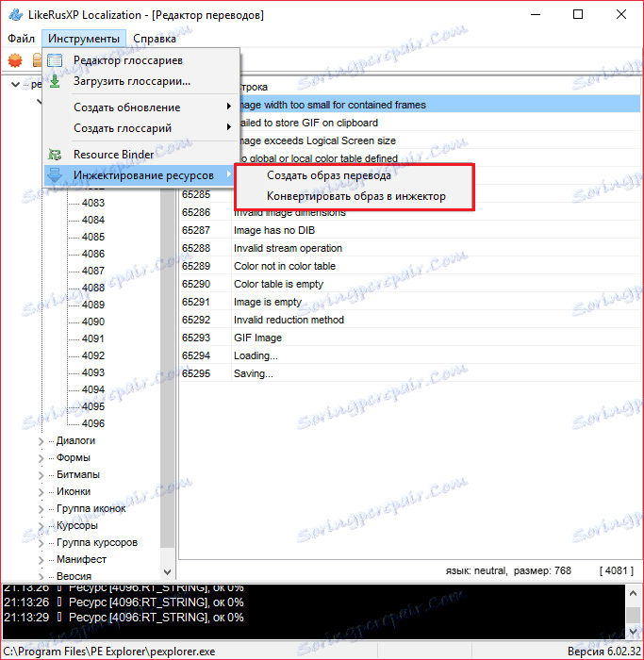Click the glossary editor menu icon

click(55, 60)
